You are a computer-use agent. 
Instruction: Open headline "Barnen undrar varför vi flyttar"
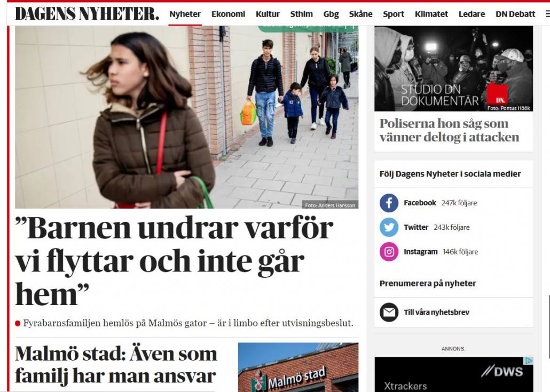(174, 261)
